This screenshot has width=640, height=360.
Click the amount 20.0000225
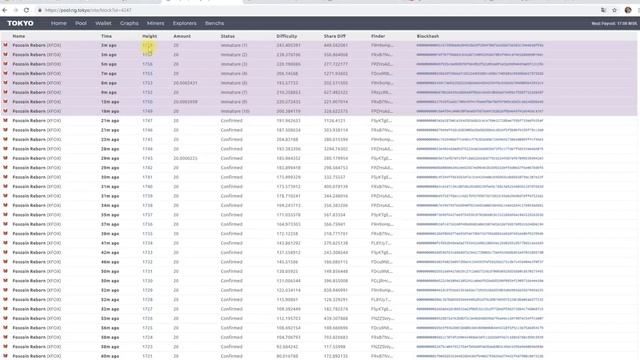[x=185, y=158]
